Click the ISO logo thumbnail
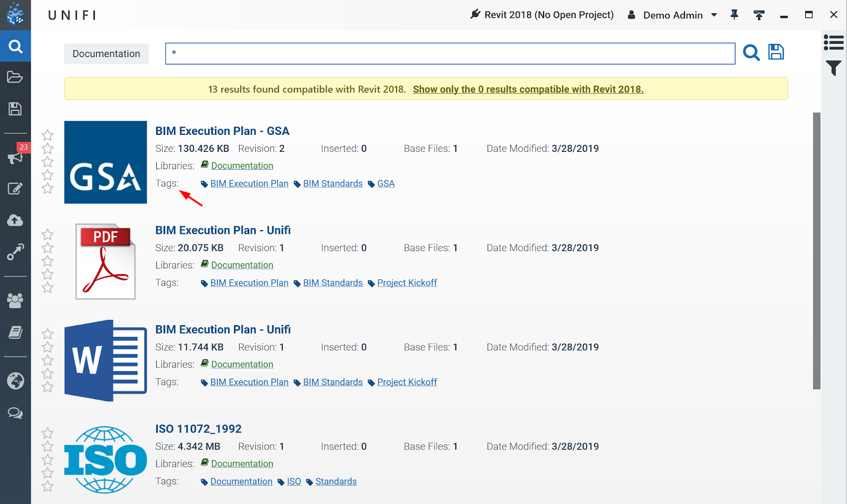 click(106, 460)
